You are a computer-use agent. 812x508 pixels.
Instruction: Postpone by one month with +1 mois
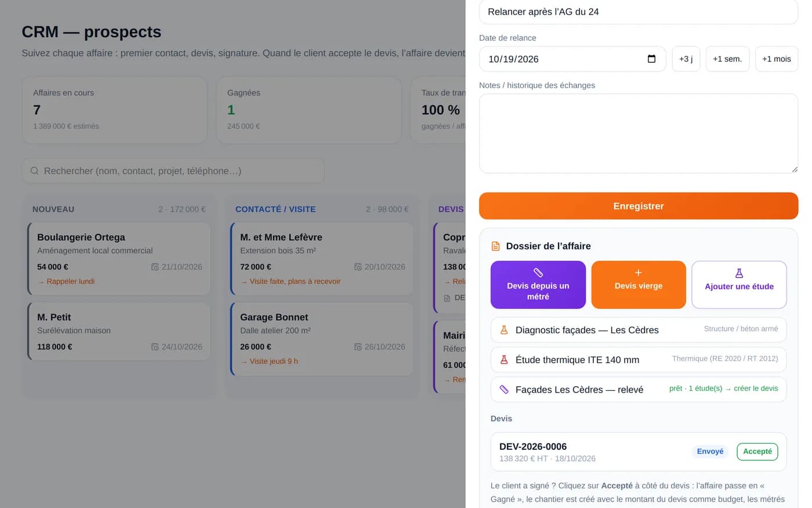click(777, 59)
